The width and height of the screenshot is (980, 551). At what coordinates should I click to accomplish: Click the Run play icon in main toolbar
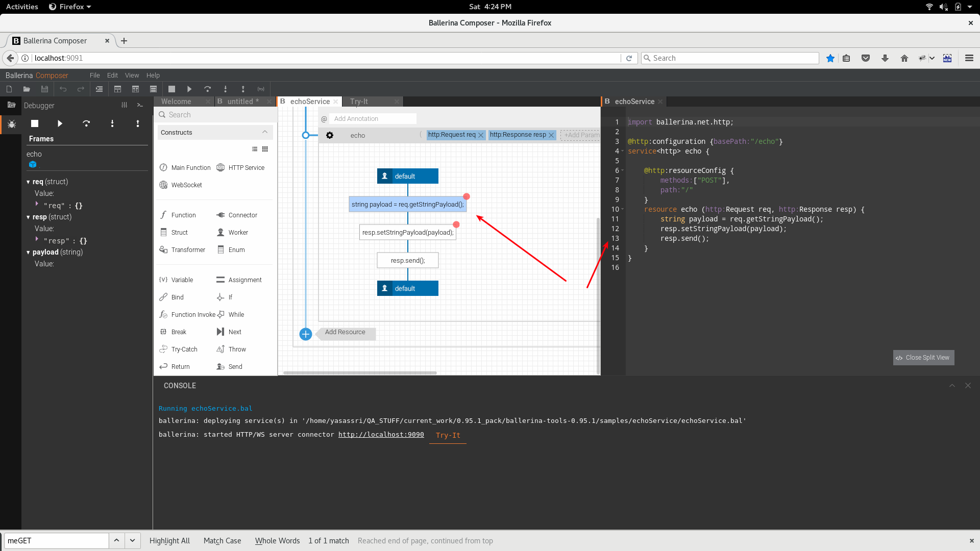point(189,89)
